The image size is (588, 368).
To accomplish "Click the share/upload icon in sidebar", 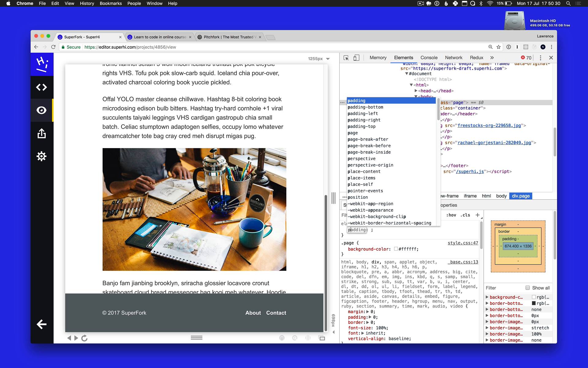I will click(42, 133).
